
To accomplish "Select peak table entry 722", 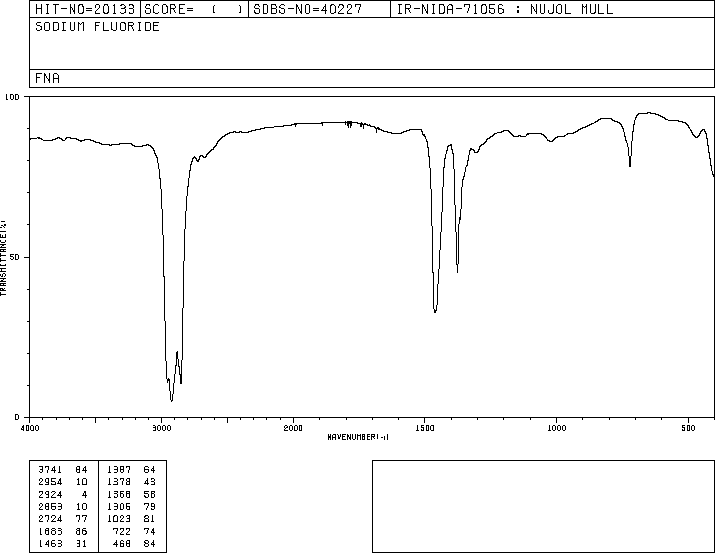I will point(122,531).
